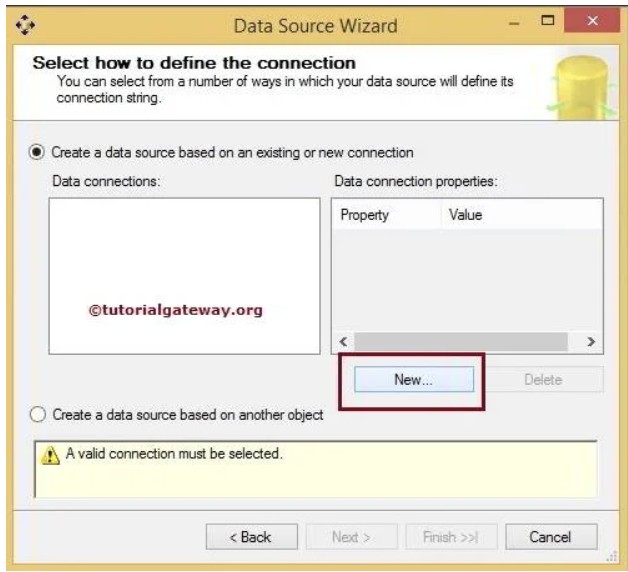Click the 'Data connection properties:' label
Viewport: 628px width, 572px height.
(x=416, y=181)
